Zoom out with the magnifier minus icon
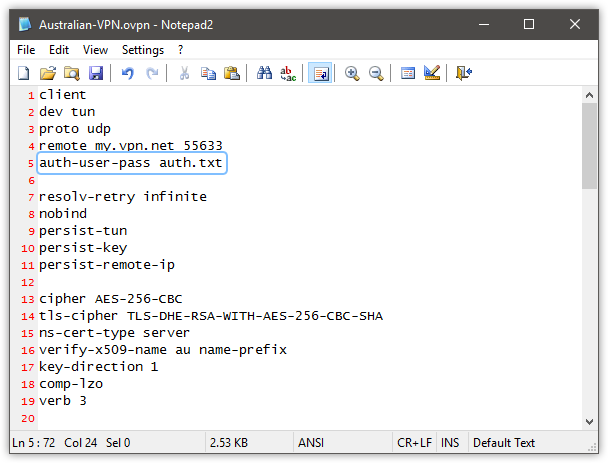 click(376, 73)
